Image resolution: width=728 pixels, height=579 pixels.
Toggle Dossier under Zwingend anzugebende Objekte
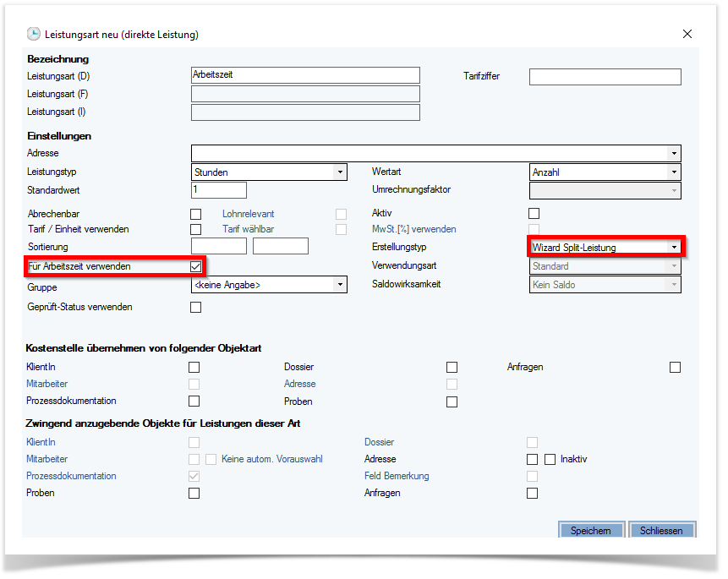[532, 443]
